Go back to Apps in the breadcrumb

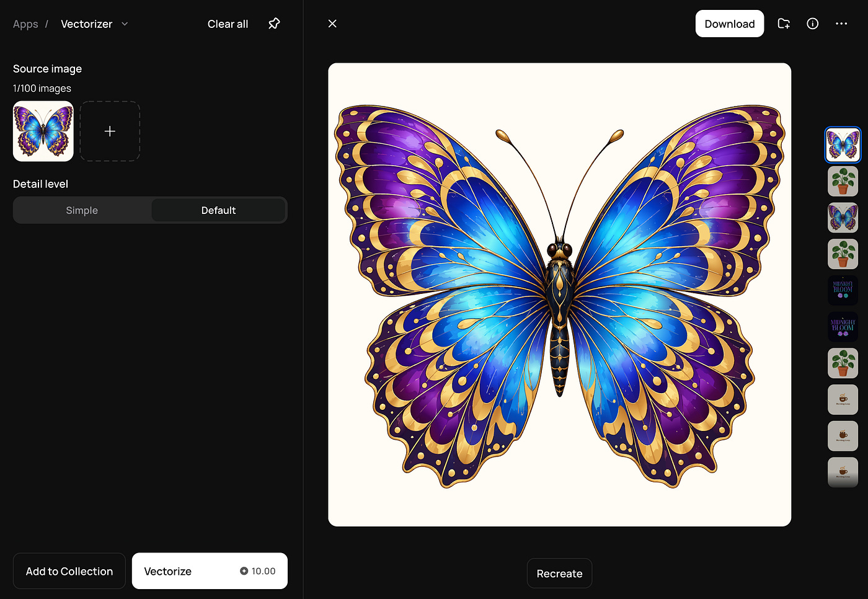tap(25, 24)
